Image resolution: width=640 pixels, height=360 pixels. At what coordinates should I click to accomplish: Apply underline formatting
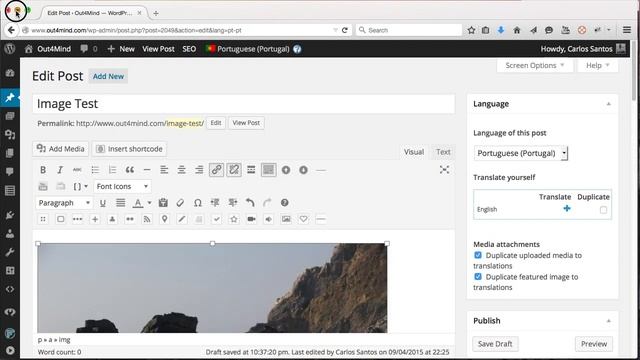pyautogui.click(x=103, y=203)
